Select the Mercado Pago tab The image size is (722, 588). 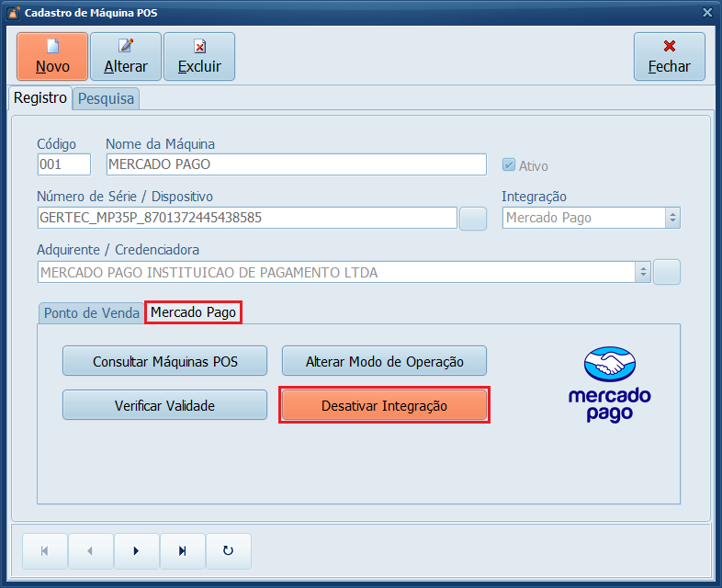click(x=193, y=312)
